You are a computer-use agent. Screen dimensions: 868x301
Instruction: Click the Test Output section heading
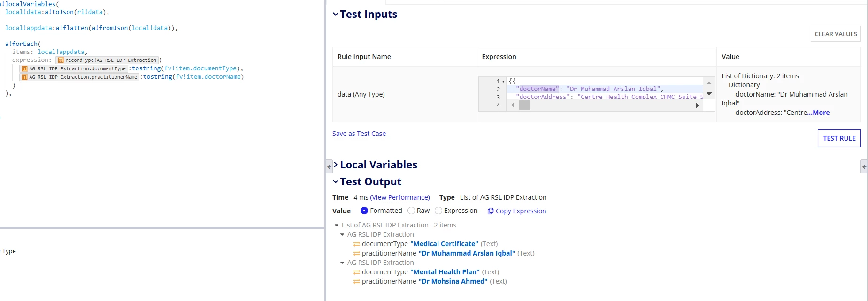click(x=370, y=181)
